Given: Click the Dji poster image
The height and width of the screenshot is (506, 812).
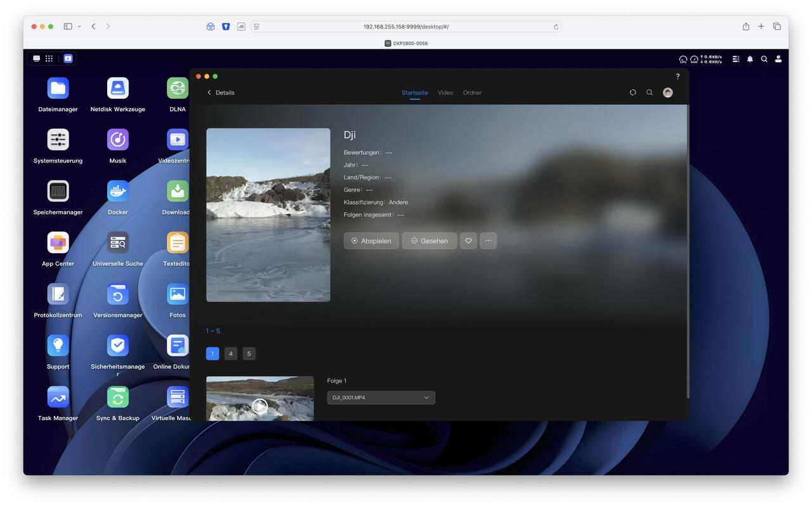Looking at the screenshot, I should 268,215.
